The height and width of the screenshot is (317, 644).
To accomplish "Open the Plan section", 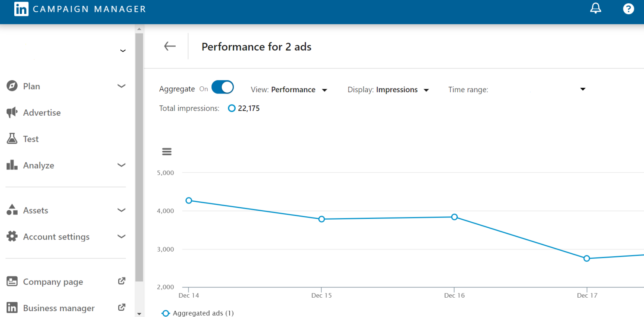I will pos(31,86).
